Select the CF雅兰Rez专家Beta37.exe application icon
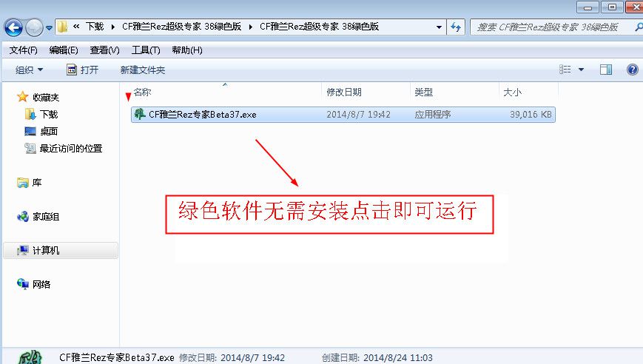Screen dimensions: 643x364 (140, 114)
